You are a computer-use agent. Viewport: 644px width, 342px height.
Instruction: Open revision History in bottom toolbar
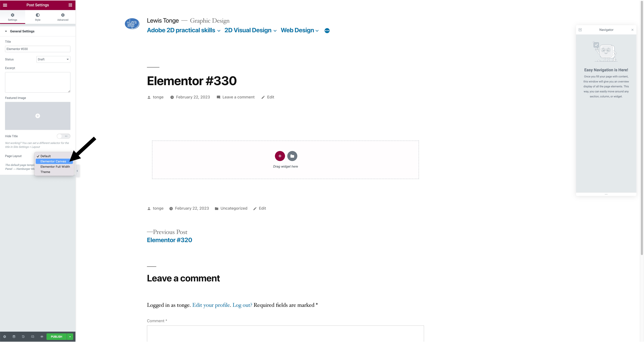[x=23, y=336]
